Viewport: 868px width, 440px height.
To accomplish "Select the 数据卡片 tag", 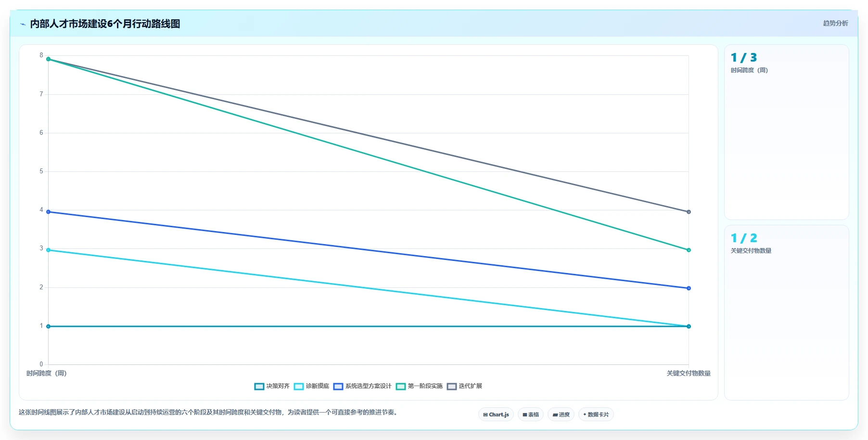I will [x=596, y=414].
